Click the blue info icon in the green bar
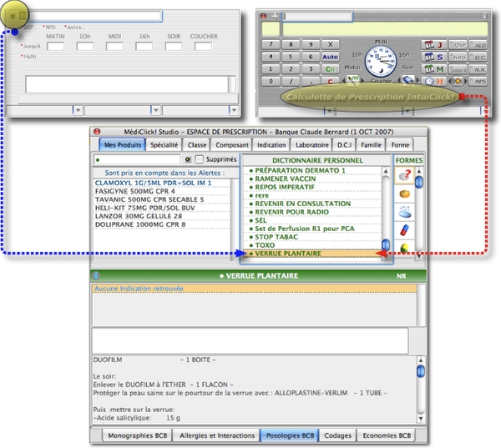 (96, 276)
